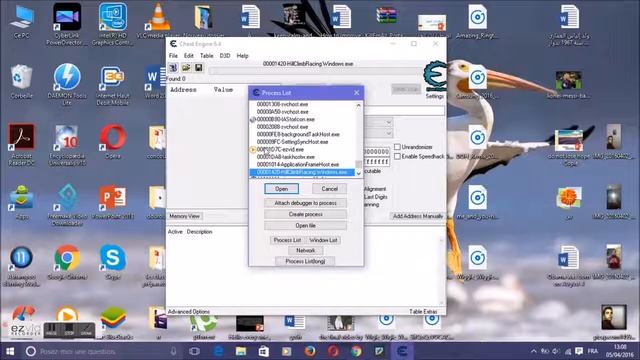Click the open folder toolbar icon
The height and width of the screenshot is (360, 640).
(x=186, y=68)
